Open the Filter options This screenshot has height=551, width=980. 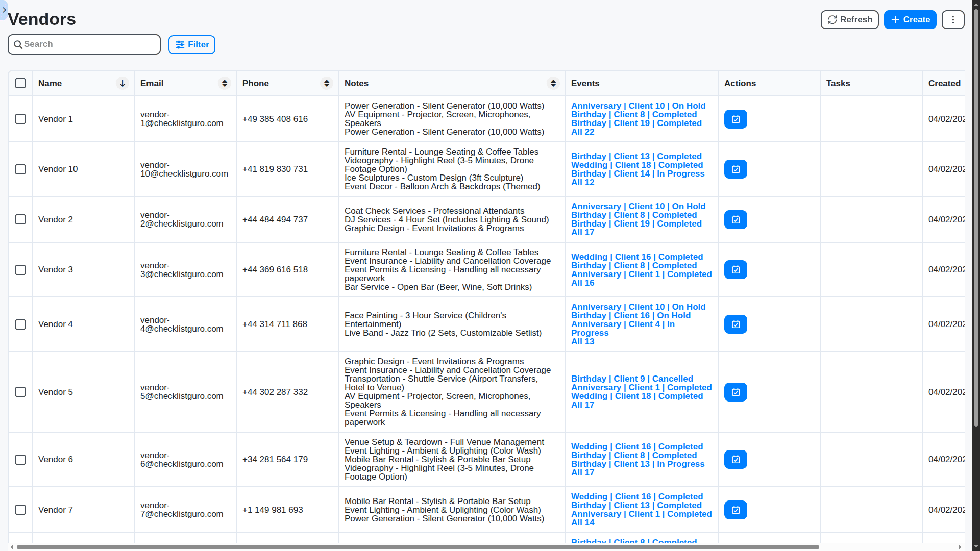point(191,44)
